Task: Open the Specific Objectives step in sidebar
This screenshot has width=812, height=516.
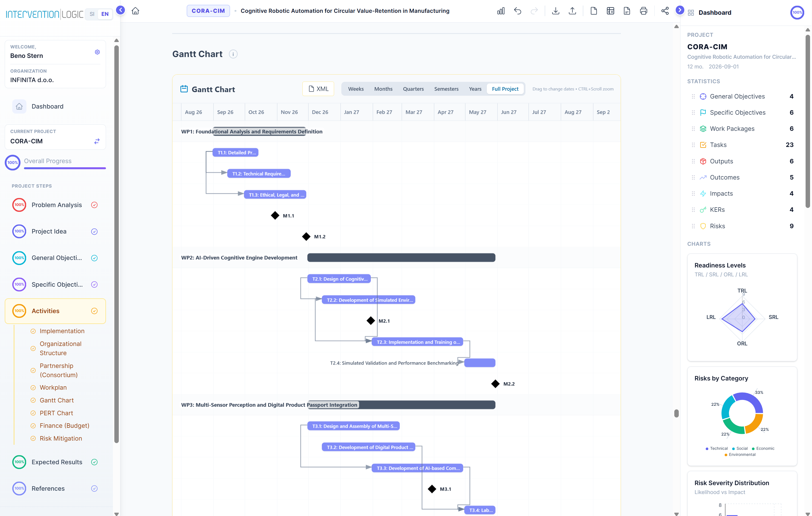Action: click(55, 284)
